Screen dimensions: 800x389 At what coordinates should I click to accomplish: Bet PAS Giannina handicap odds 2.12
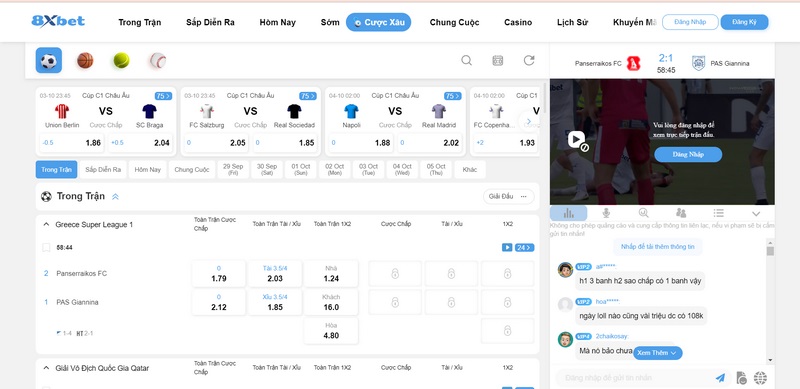click(219, 302)
